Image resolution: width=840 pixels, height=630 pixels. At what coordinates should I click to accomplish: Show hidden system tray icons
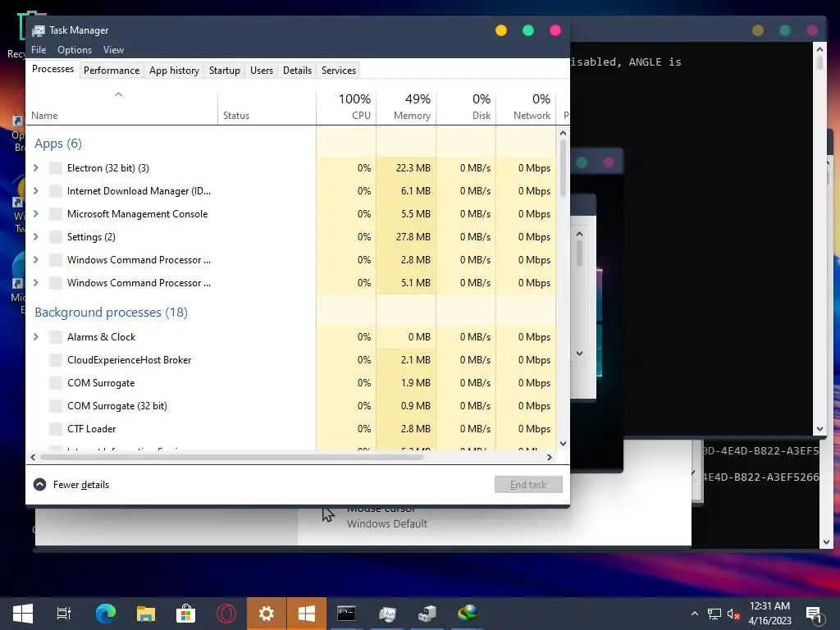pos(694,614)
